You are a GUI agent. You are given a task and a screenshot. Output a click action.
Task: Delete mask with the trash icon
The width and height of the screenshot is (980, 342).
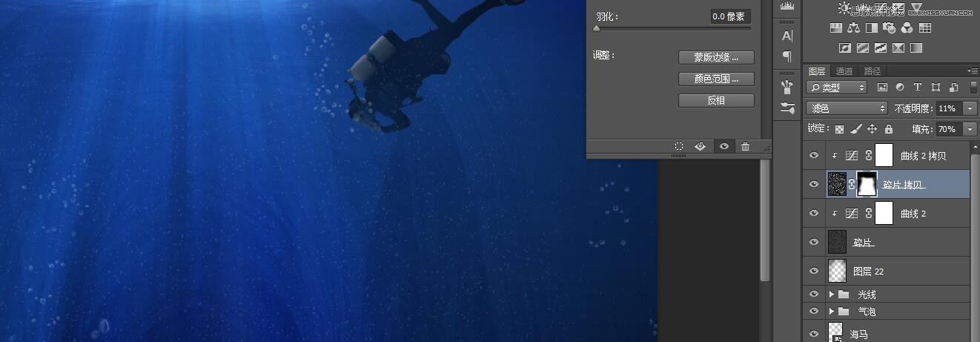coord(746,147)
